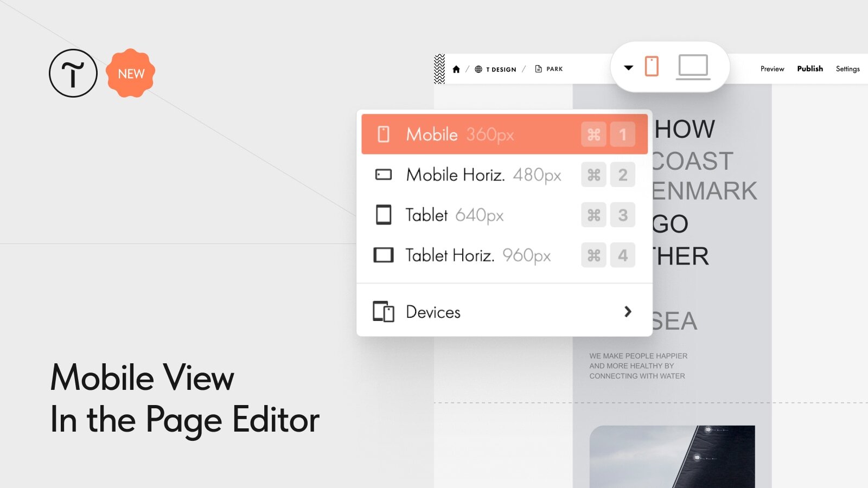Click the zigzag pattern logo in header

click(x=439, y=69)
